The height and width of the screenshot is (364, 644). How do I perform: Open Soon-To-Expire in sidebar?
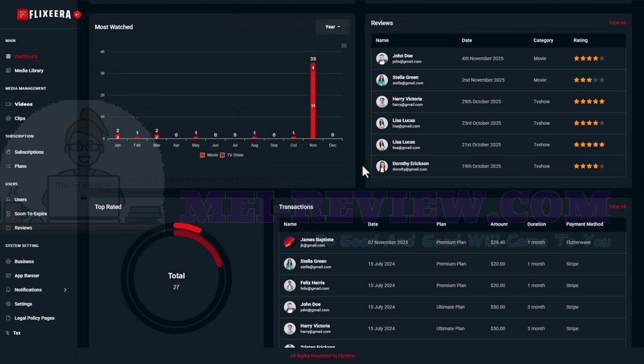pos(31,214)
